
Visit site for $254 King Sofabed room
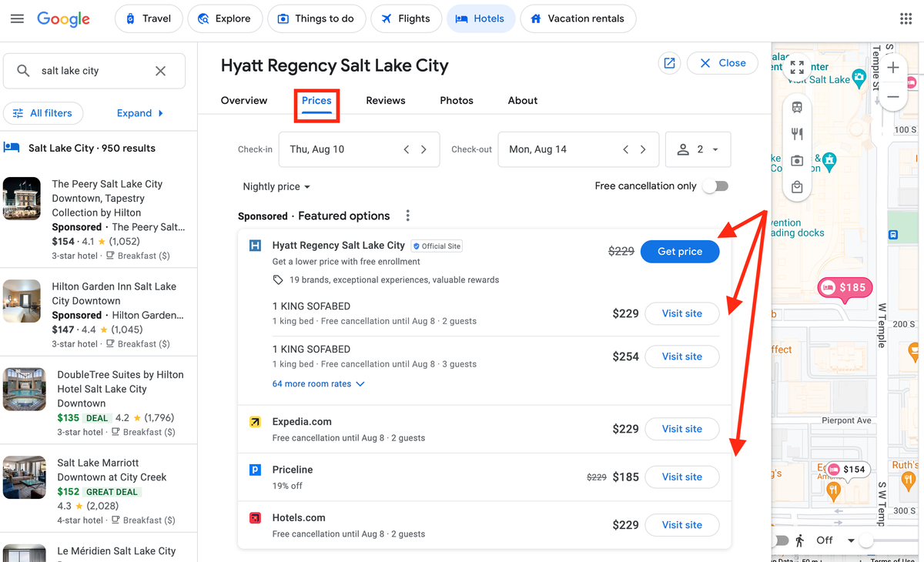coord(682,357)
